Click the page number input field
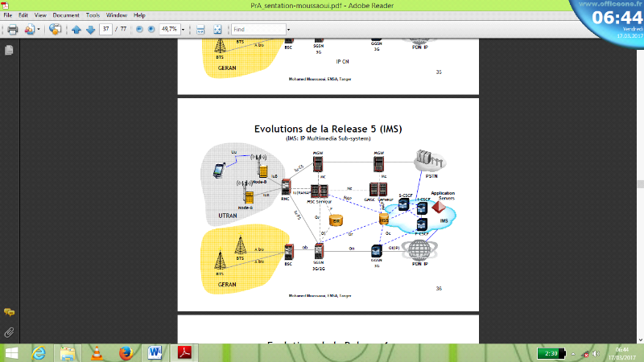644x362 pixels. point(105,30)
